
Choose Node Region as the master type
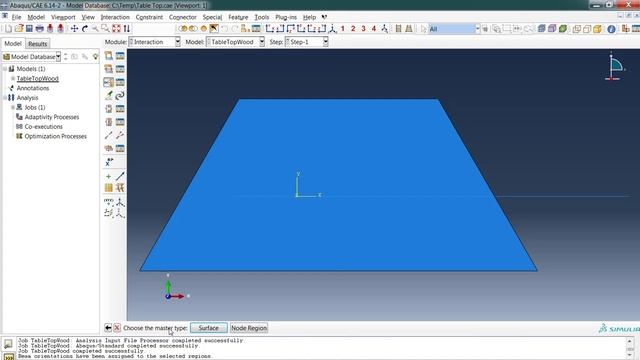click(x=249, y=328)
